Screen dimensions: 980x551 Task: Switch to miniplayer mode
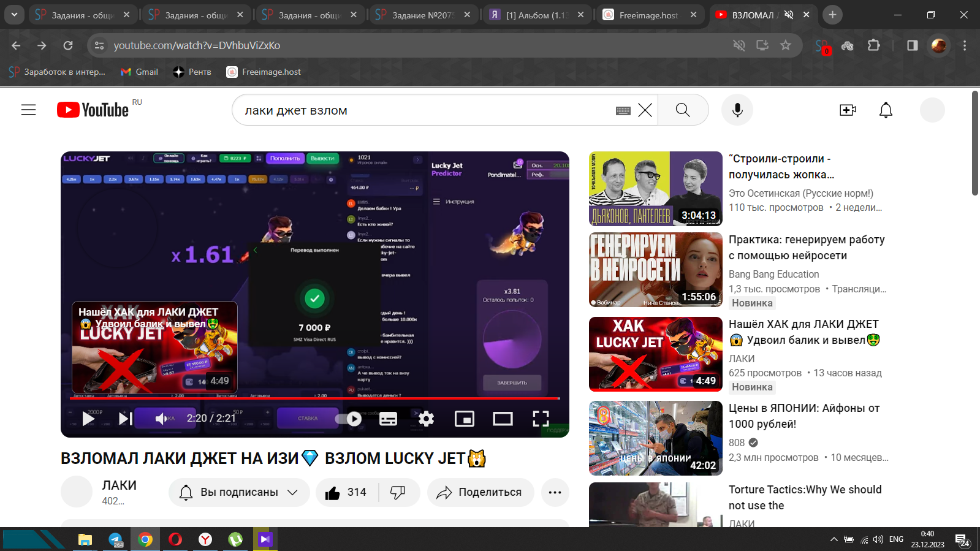point(465,419)
